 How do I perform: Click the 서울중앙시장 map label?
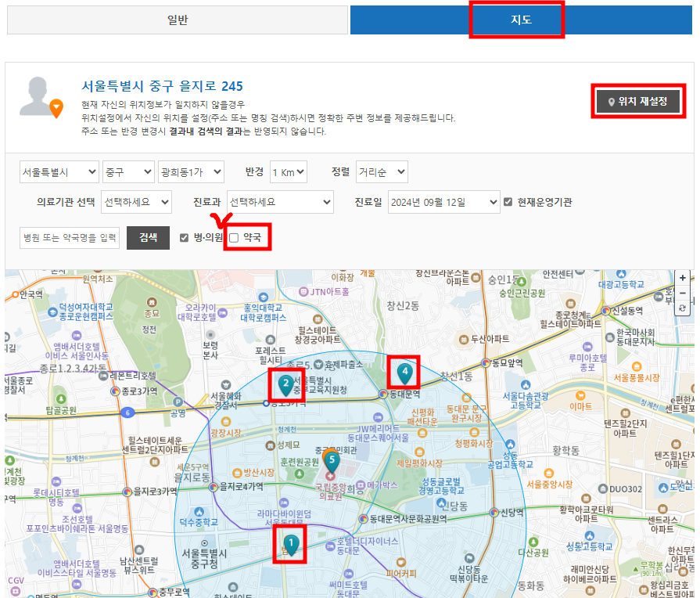(x=550, y=485)
